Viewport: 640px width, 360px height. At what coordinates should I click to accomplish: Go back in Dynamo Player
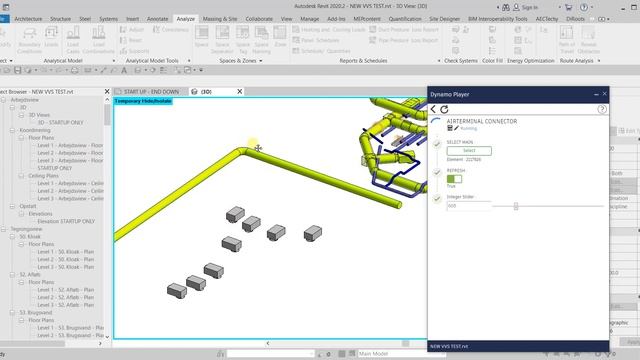pyautogui.click(x=433, y=109)
